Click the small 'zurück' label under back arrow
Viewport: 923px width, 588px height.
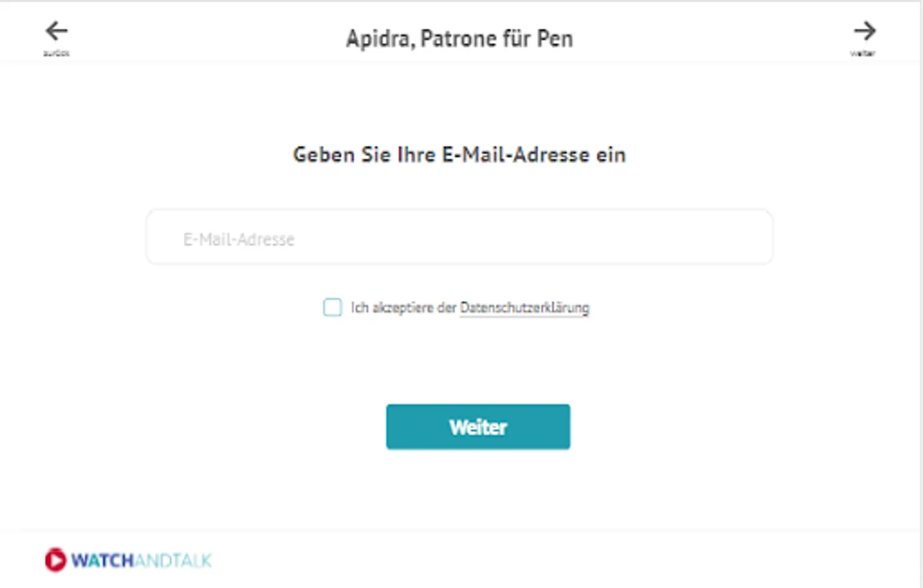56,54
